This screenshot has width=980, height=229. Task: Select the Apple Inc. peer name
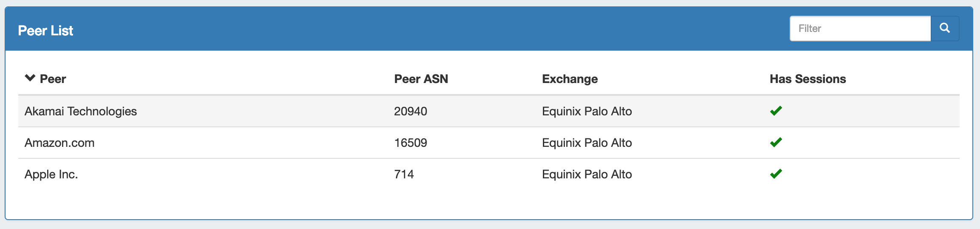click(51, 174)
